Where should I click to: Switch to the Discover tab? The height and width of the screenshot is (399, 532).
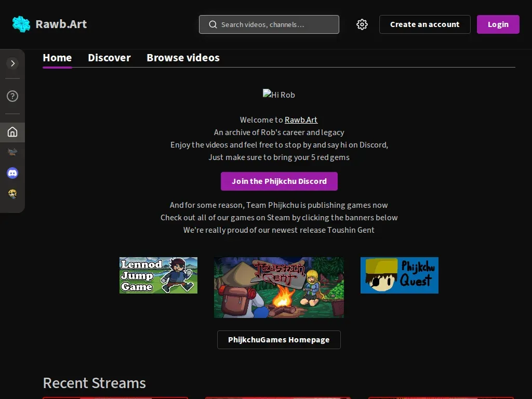[109, 58]
